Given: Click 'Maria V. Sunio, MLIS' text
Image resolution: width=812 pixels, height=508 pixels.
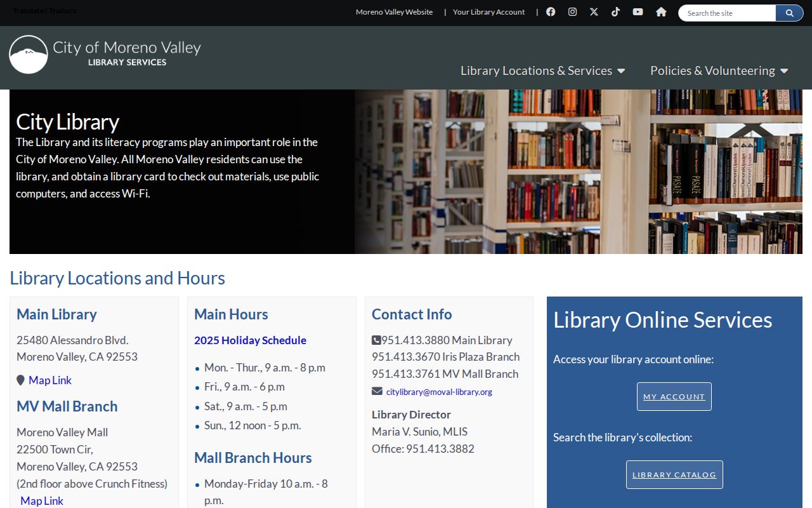Looking at the screenshot, I should click(419, 432).
